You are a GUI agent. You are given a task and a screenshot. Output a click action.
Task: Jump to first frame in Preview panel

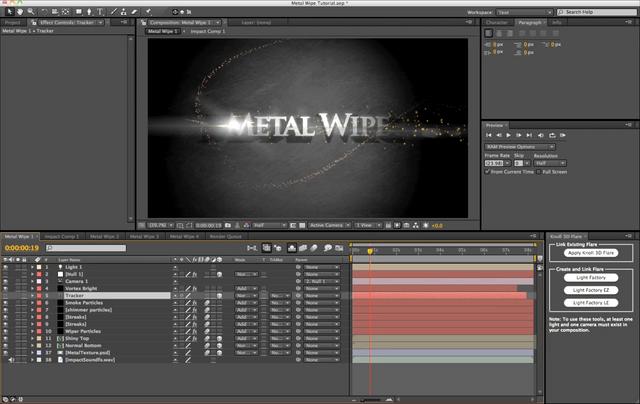[489, 134]
